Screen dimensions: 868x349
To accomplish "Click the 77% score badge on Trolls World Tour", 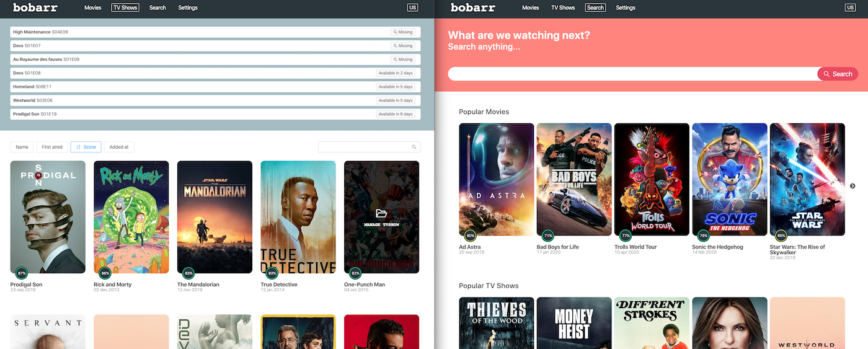I will pyautogui.click(x=626, y=236).
